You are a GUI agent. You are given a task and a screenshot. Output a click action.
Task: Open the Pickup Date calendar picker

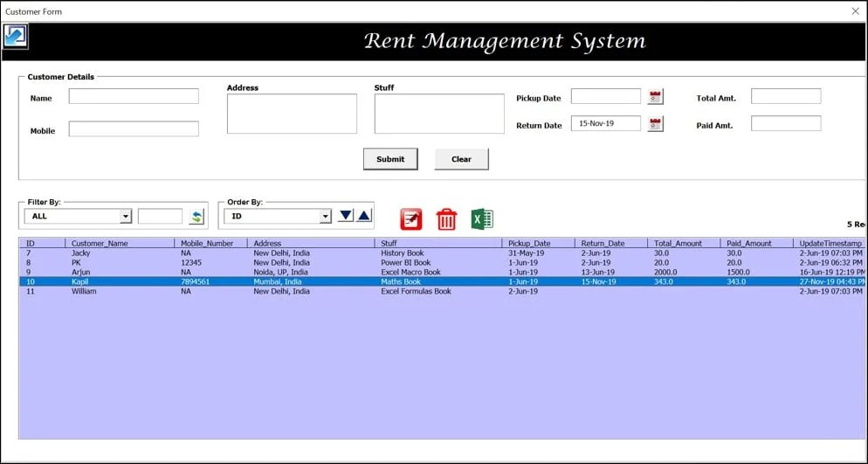[x=656, y=96]
